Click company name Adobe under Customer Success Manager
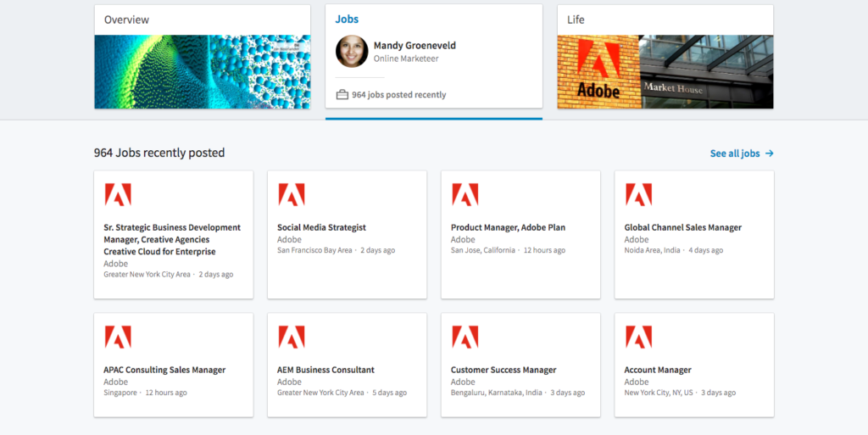The height and width of the screenshot is (435, 868). pyautogui.click(x=463, y=382)
